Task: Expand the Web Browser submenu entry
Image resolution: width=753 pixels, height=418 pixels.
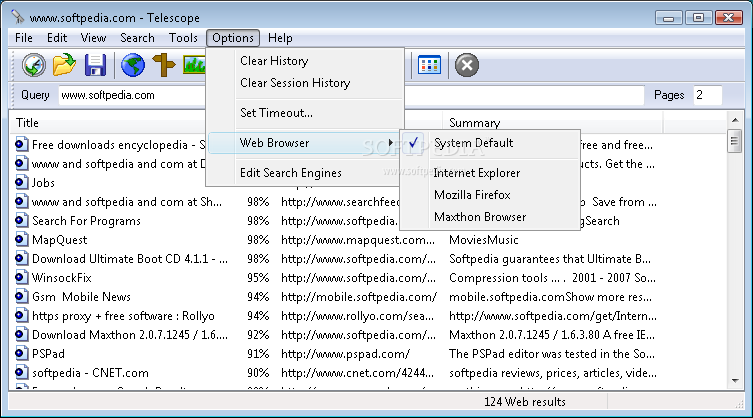Action: 304,143
